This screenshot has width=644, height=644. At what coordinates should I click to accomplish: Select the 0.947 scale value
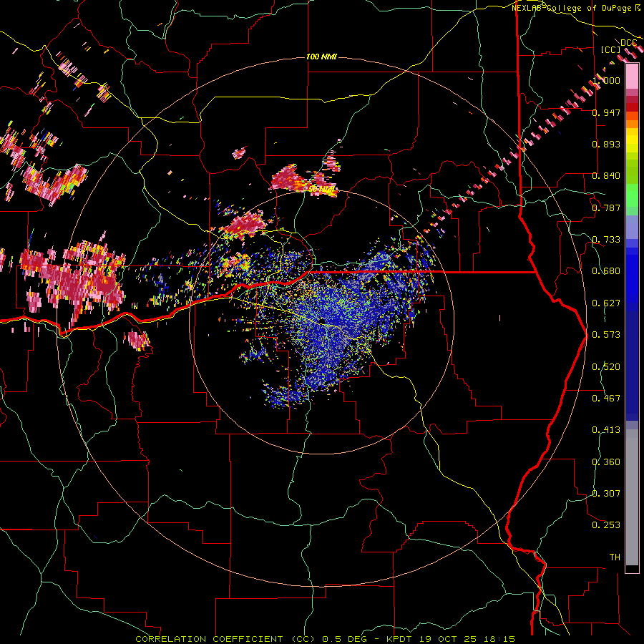click(x=606, y=112)
